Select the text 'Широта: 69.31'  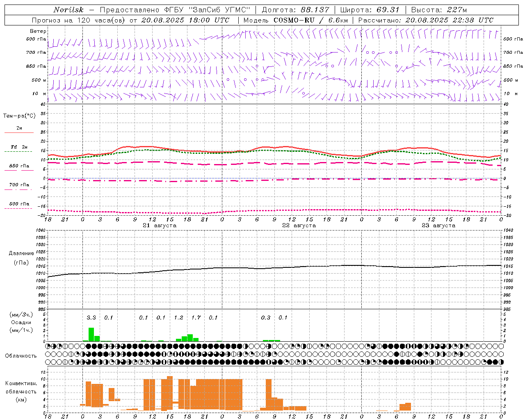coord(370,10)
